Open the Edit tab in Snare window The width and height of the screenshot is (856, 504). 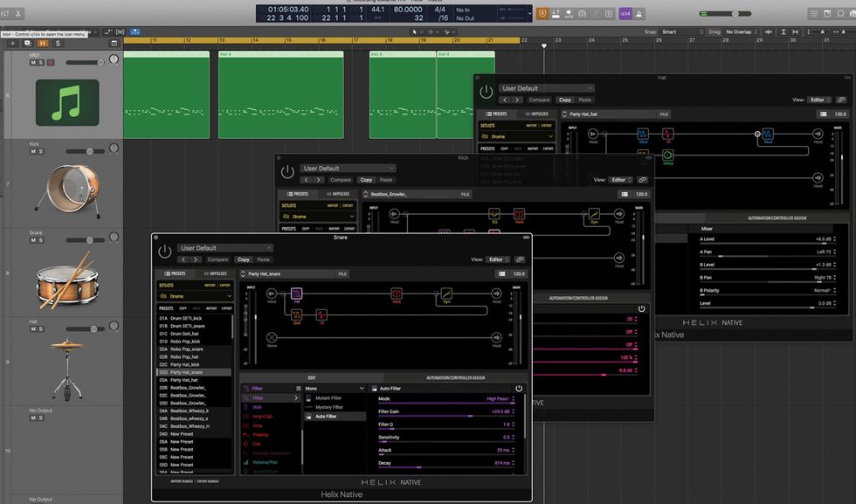point(312,377)
